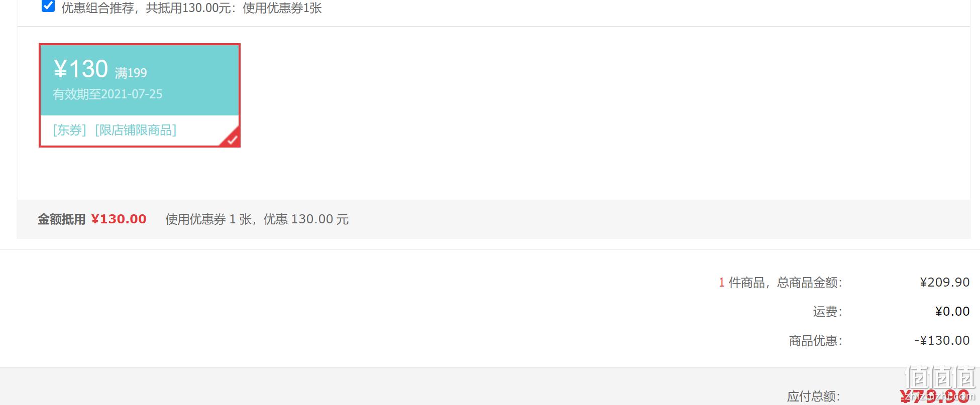This screenshot has width=980, height=405.
Task: Click the 应付总额 label text
Action: pos(814,396)
